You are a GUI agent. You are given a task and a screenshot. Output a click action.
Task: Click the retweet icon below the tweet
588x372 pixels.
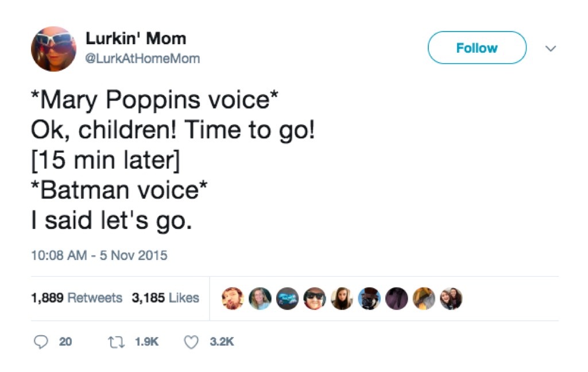(117, 342)
